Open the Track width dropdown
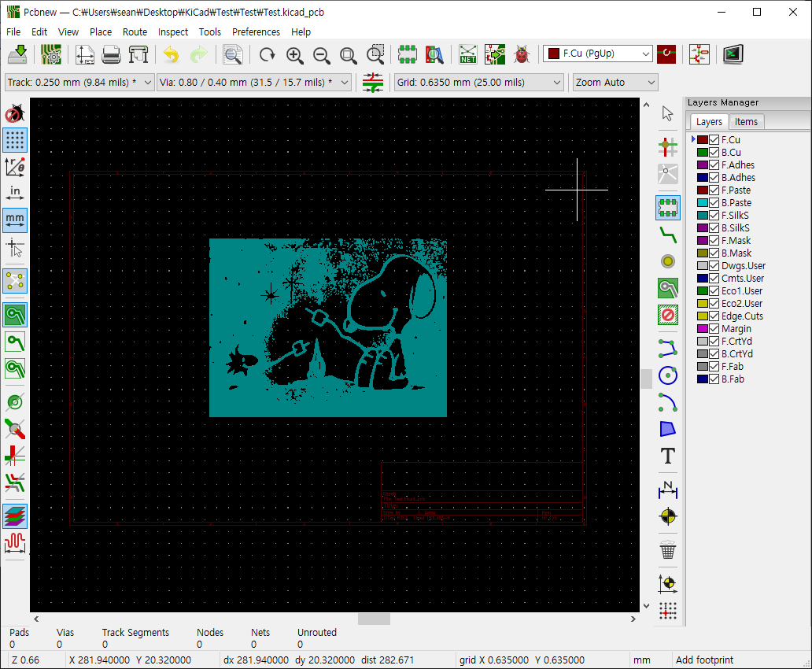 point(79,83)
